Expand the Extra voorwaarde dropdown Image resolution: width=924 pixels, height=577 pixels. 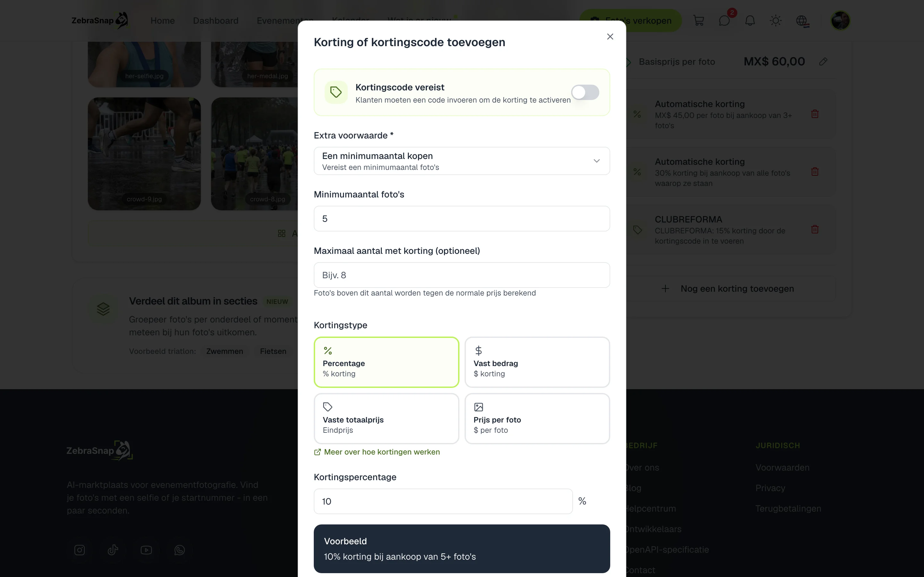pyautogui.click(x=462, y=161)
